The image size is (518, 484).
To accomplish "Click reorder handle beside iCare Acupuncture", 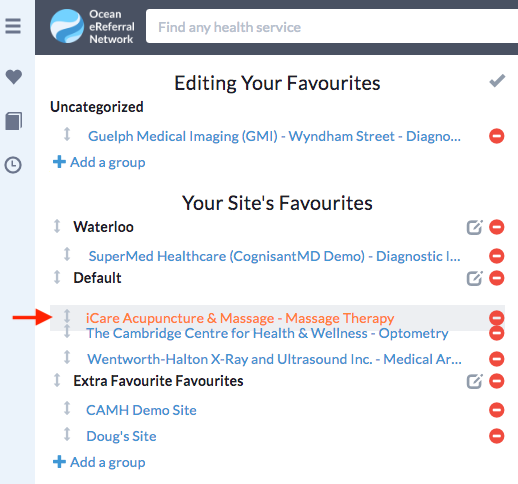I will [67, 316].
